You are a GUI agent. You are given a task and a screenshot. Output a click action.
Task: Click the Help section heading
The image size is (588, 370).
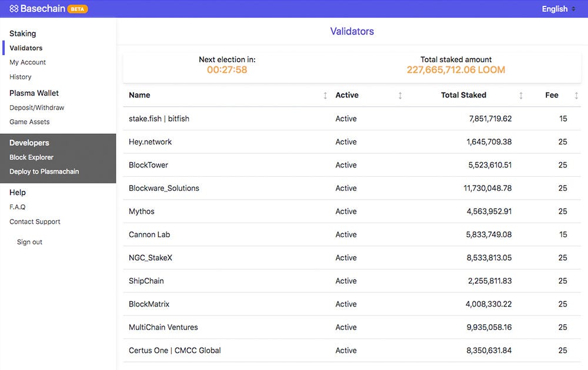point(18,193)
